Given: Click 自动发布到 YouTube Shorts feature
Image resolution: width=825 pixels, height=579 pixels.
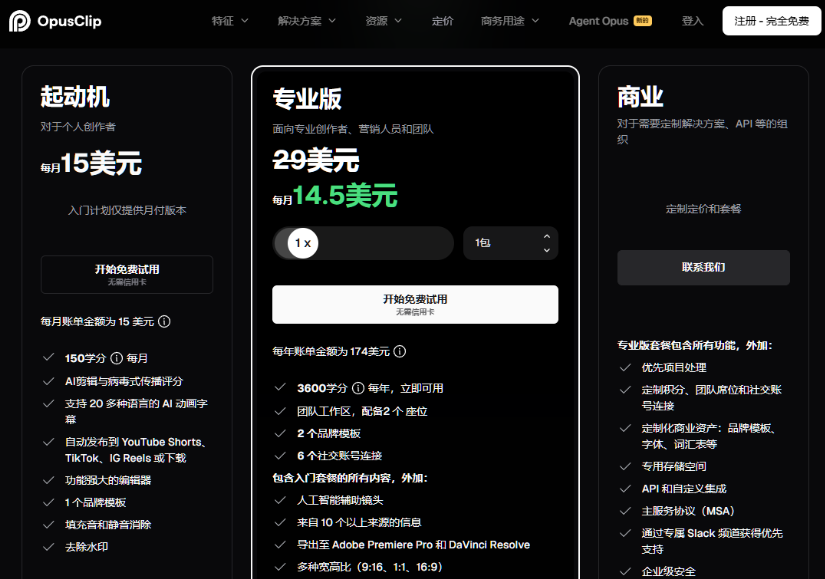Looking at the screenshot, I should (135, 450).
